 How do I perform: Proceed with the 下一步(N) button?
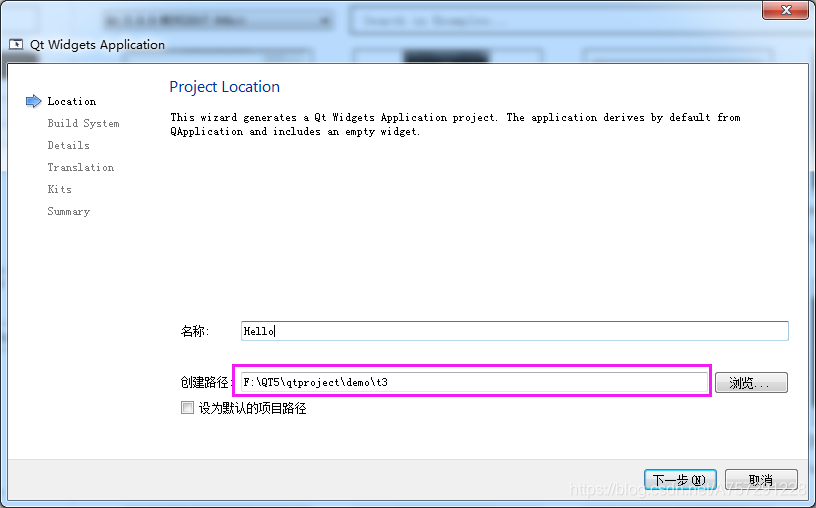point(680,479)
